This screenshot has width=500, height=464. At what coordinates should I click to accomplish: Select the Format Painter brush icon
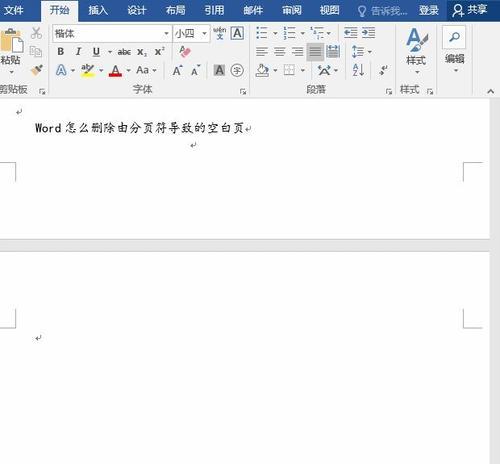37,70
